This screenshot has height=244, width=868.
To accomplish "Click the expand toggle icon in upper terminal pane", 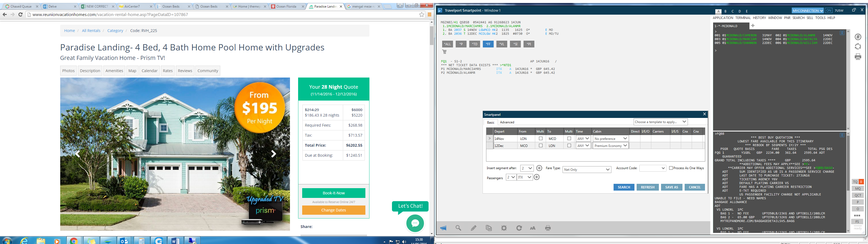I will (842, 33).
